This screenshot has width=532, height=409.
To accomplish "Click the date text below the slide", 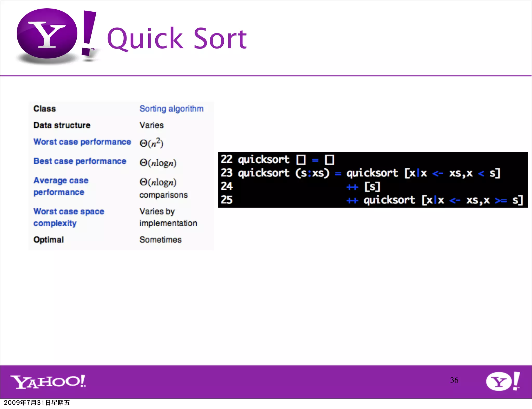I will point(37,403).
